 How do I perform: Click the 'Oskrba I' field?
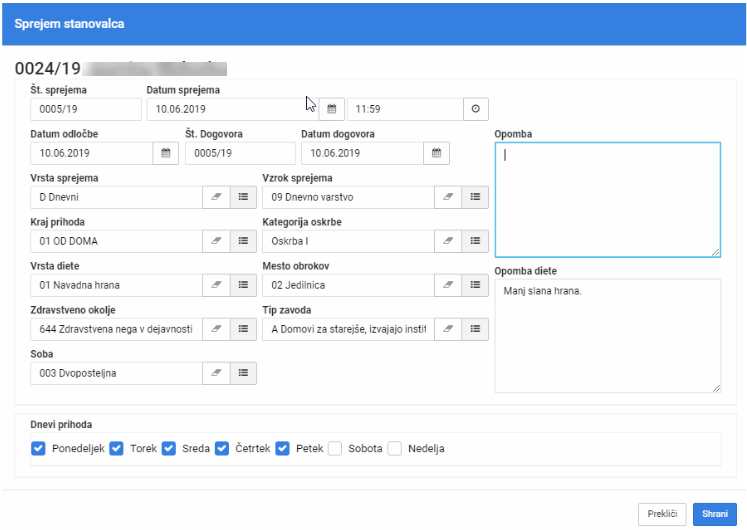click(x=348, y=241)
